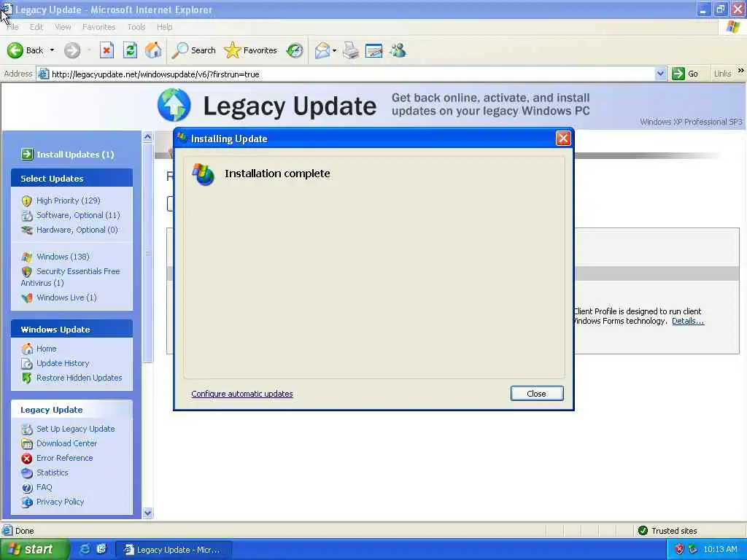Image resolution: width=747 pixels, height=560 pixels.
Task: Click the Stop page loading icon
Action: coord(107,50)
